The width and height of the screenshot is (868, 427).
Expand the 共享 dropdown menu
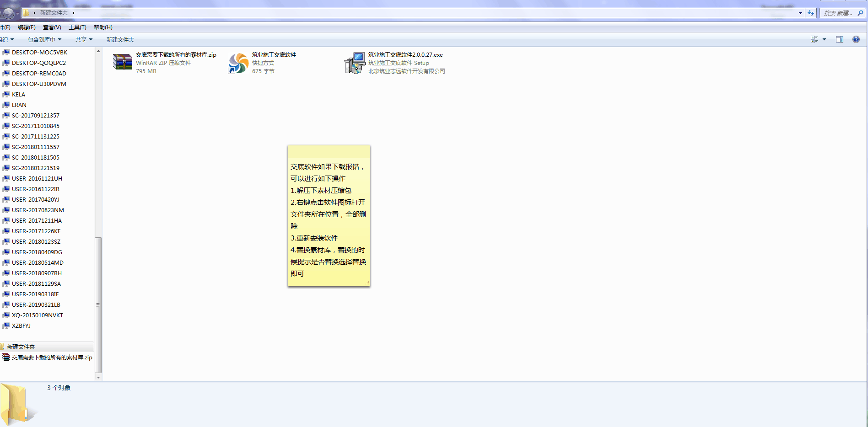(x=84, y=40)
